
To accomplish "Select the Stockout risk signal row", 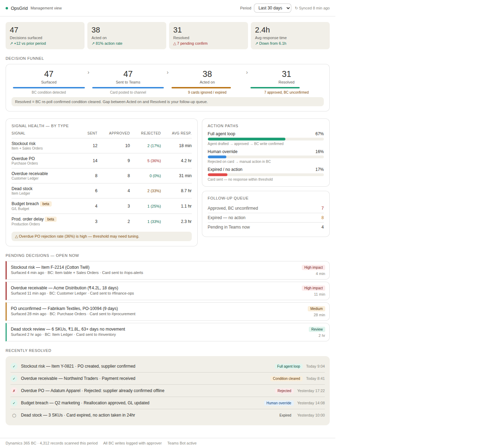I will tap(102, 146).
